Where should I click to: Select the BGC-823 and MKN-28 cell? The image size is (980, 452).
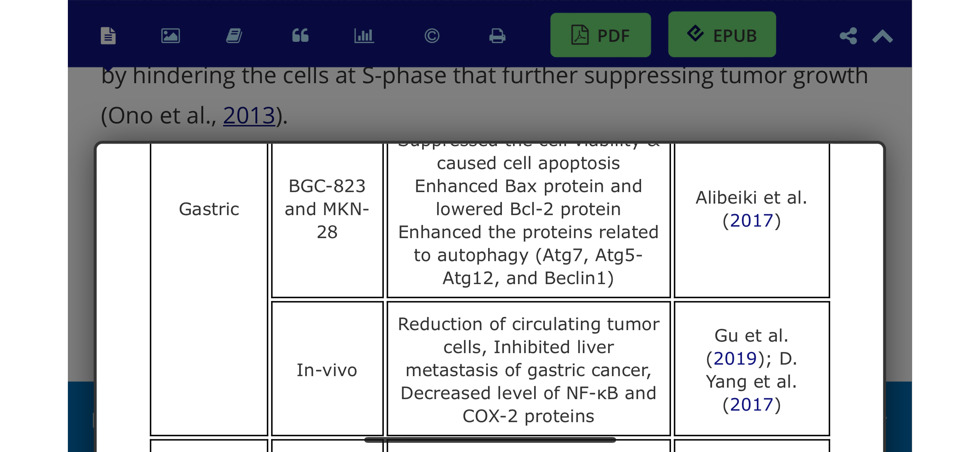tap(327, 220)
